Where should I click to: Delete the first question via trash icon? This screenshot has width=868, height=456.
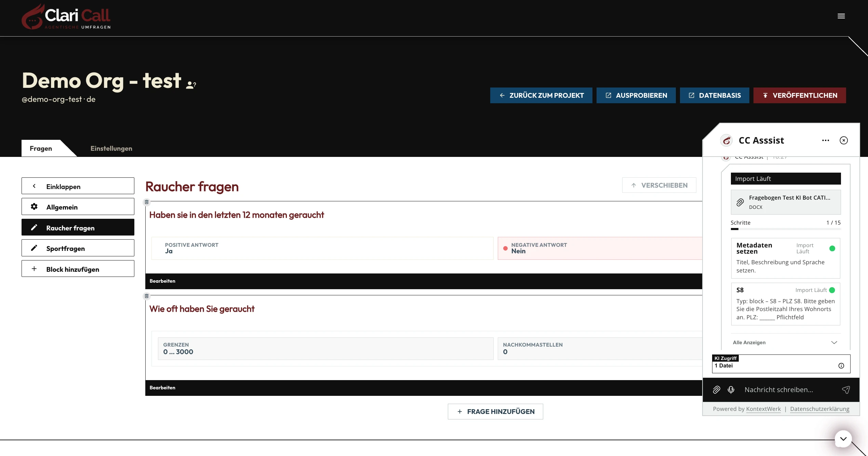147,202
